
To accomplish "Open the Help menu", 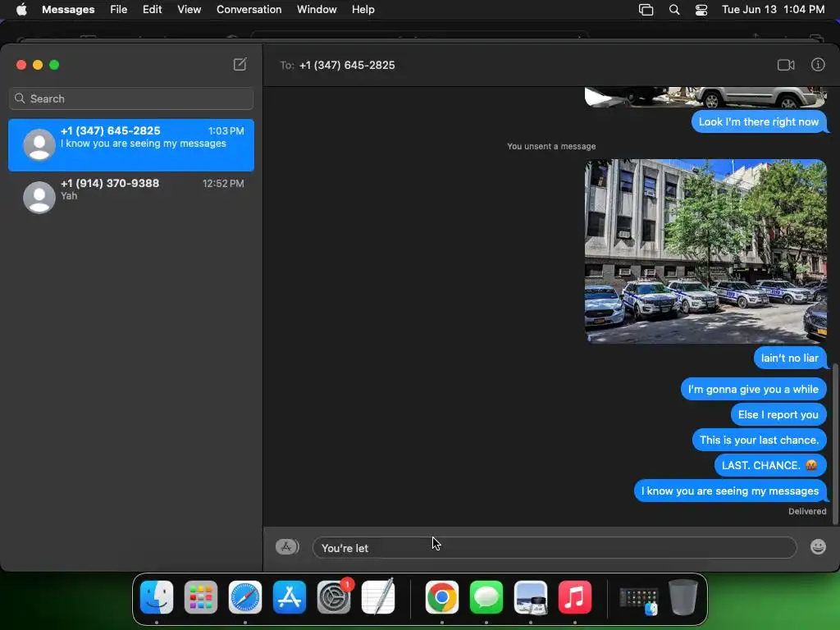I will pos(363,10).
